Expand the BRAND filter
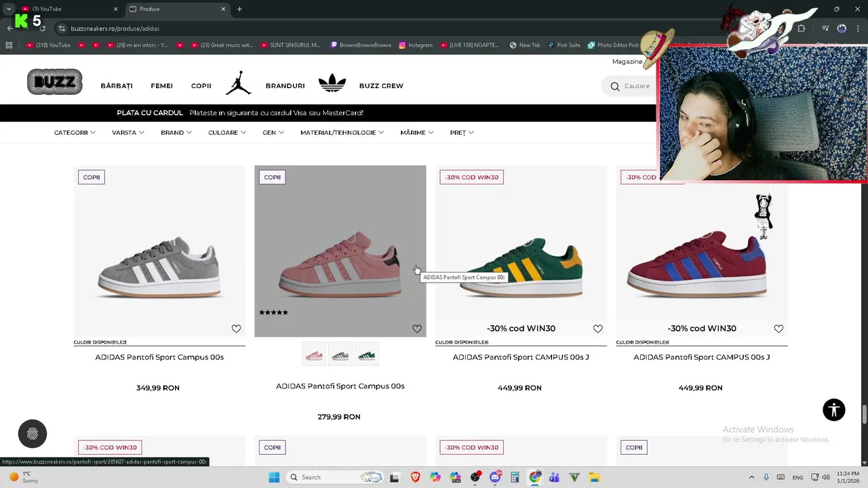Viewport: 868px width, 488px height. pyautogui.click(x=176, y=133)
